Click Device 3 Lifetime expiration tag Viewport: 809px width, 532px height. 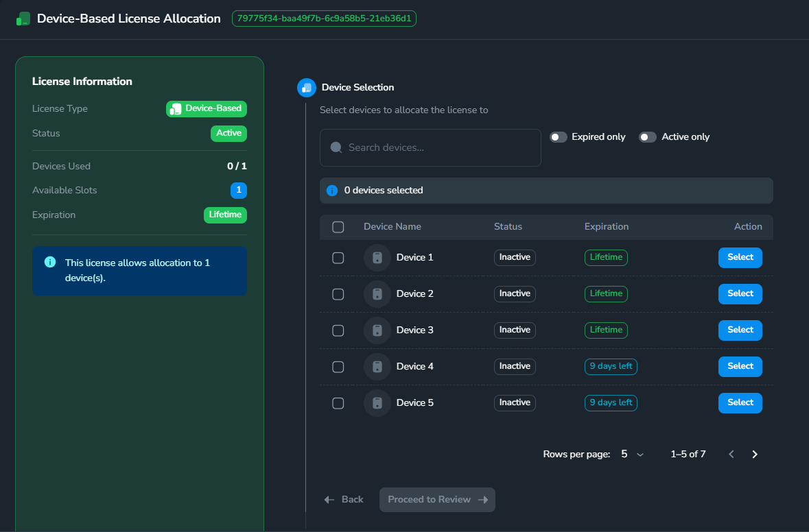pos(606,330)
